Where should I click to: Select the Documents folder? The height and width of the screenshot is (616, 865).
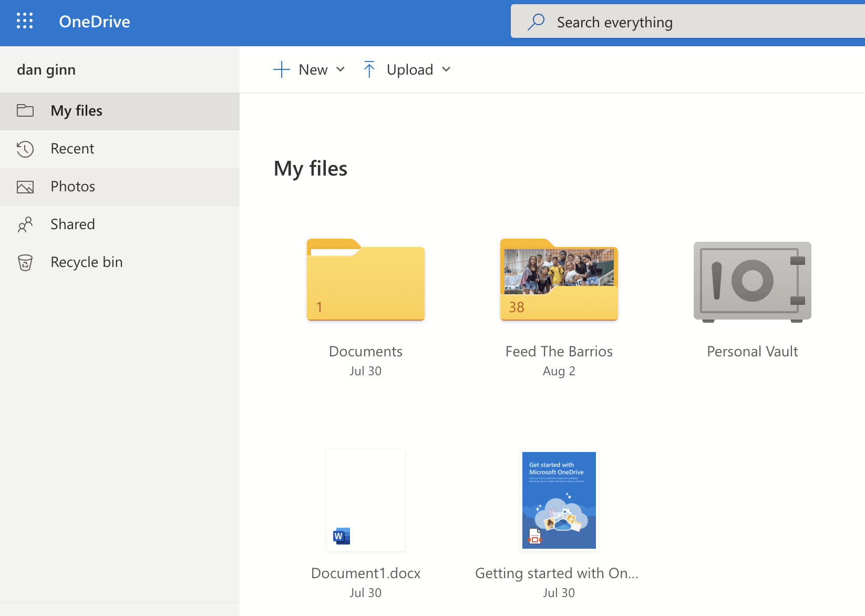point(365,282)
